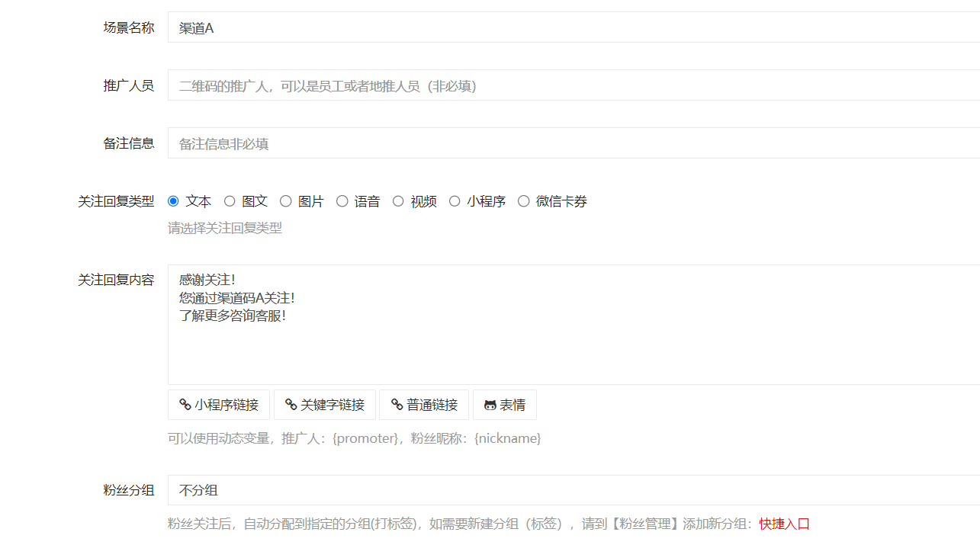Image resolution: width=980 pixels, height=545 pixels.
Task: Click the link icon on 普通链接 button
Action: 397,405
